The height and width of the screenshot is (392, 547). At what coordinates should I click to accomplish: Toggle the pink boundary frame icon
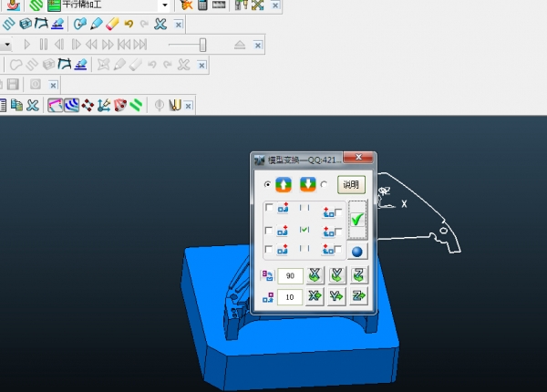click(55, 105)
